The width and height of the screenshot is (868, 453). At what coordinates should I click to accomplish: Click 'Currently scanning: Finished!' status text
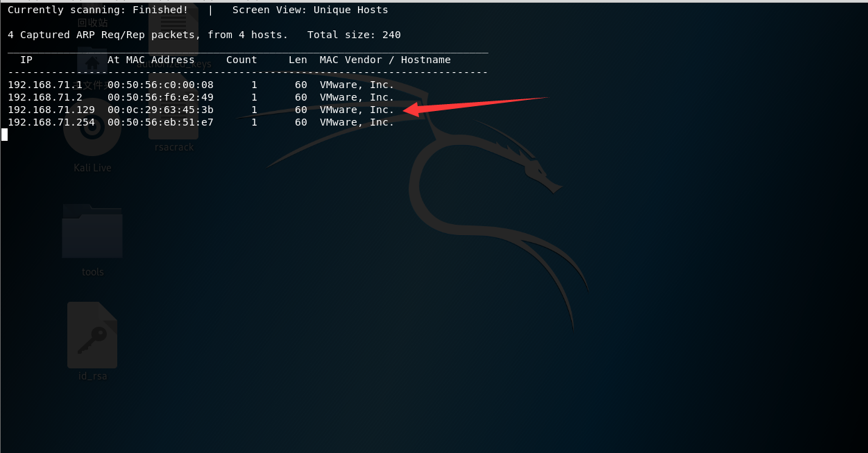(97, 10)
